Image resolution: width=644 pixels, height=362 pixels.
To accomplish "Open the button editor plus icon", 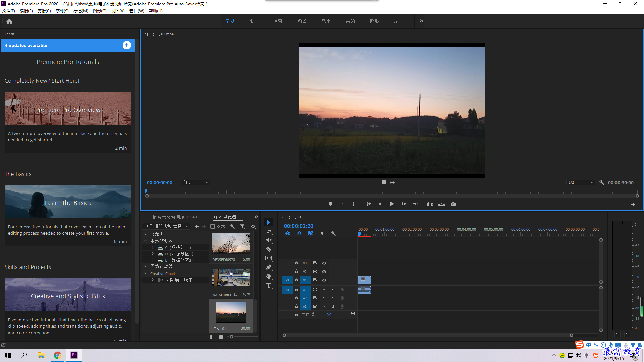I will 633,204.
